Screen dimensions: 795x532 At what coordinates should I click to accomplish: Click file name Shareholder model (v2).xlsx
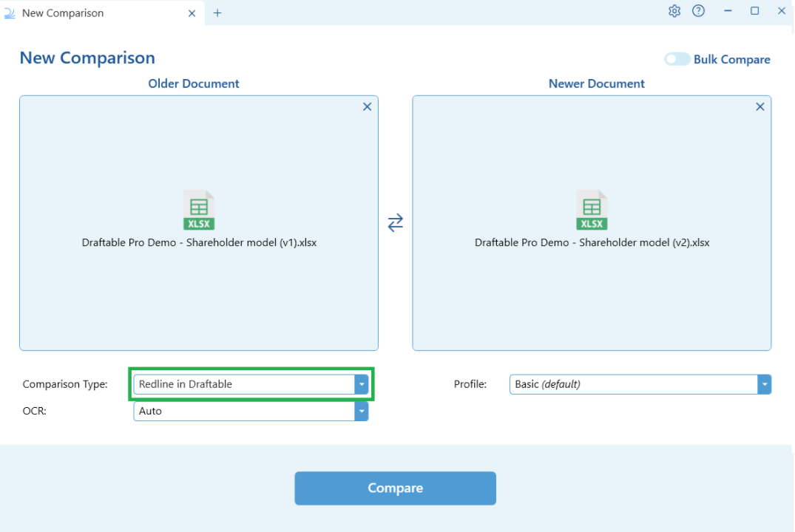click(x=592, y=242)
